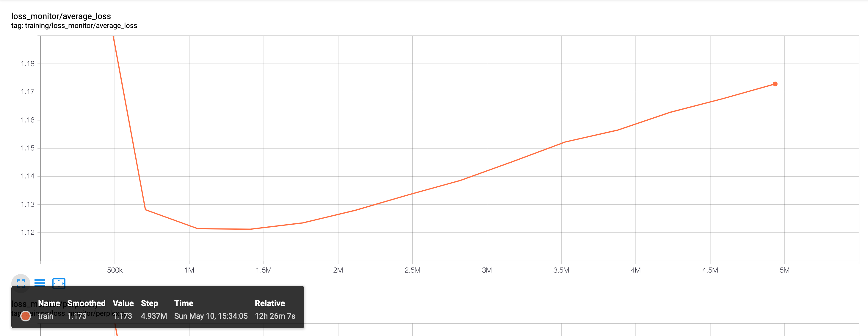This screenshot has width=868, height=336.
Task: Click the 5M x-axis tick label
Action: point(784,270)
